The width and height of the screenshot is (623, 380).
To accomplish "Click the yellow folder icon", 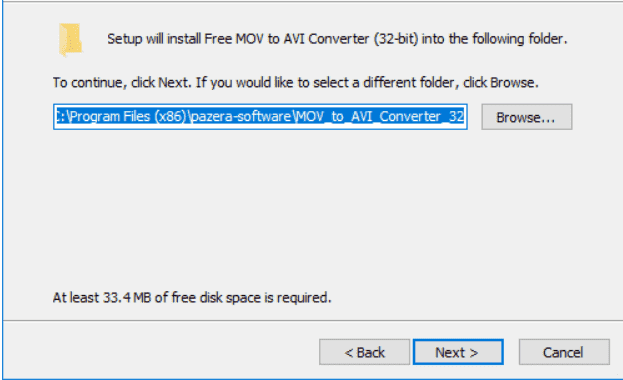I will [x=70, y=39].
